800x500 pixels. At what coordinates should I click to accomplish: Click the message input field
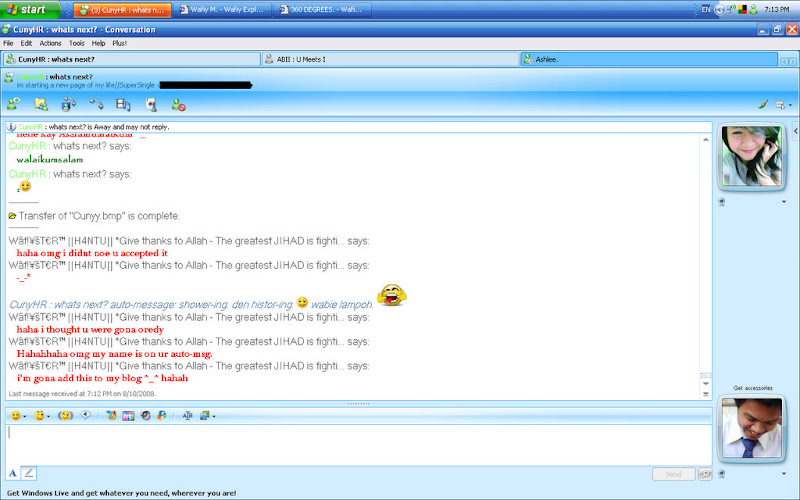coord(359,444)
